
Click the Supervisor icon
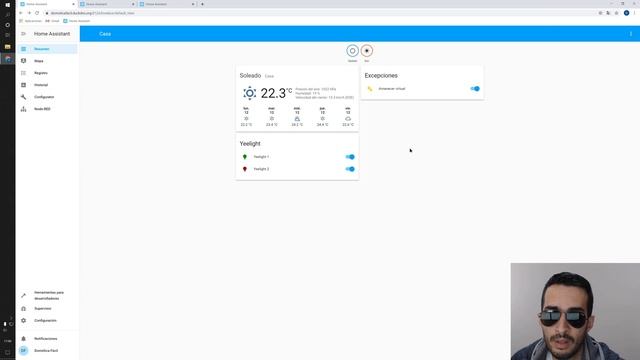pos(23,309)
